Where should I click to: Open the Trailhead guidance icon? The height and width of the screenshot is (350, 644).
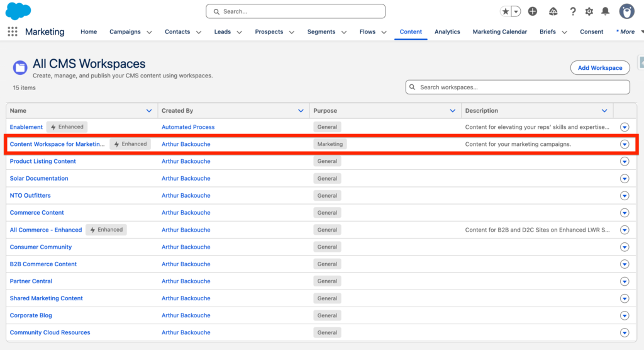tap(553, 11)
